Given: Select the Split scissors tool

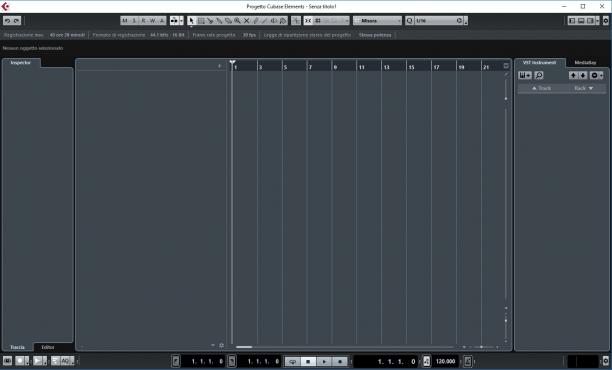Looking at the screenshot, I should point(210,21).
